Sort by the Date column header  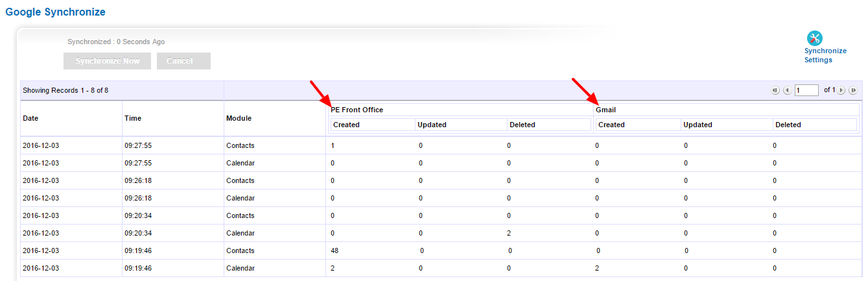click(x=30, y=118)
